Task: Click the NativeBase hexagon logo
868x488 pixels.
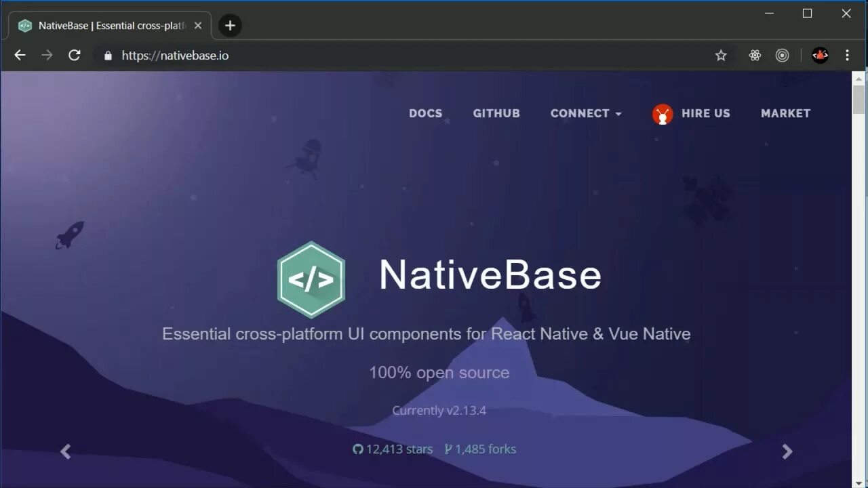Action: tap(311, 279)
